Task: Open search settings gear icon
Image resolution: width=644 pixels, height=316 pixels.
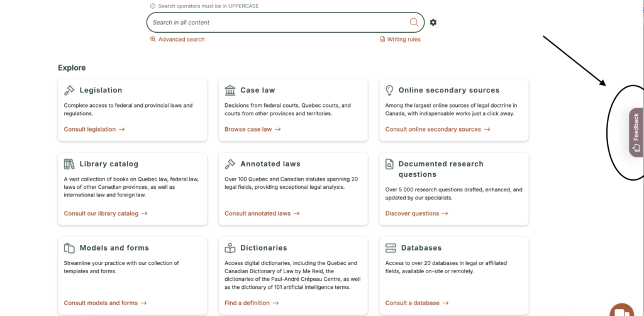Action: 433,22
